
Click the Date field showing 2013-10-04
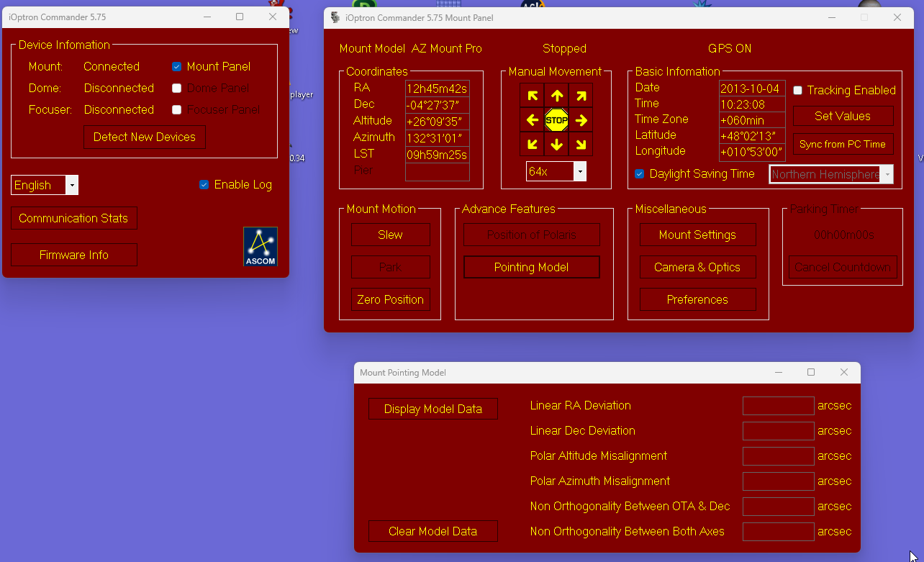click(x=752, y=89)
